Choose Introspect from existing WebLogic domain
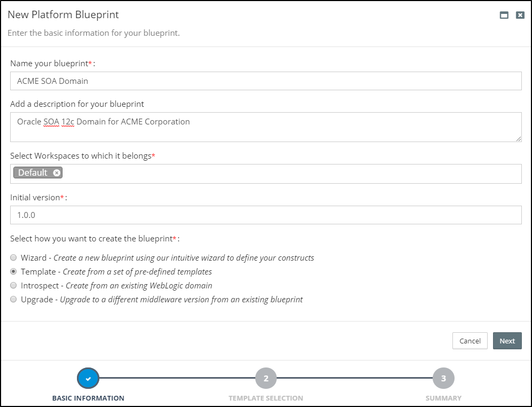The width and height of the screenshot is (532, 407). (13, 285)
